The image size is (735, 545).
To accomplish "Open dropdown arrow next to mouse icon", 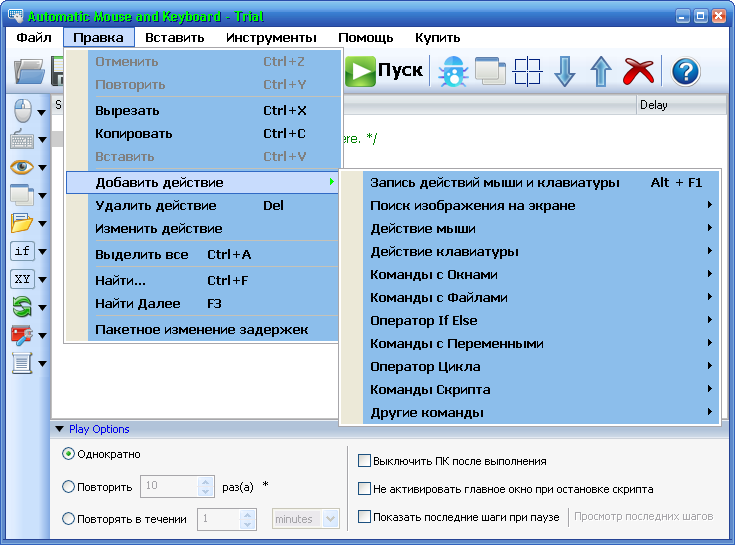I will coord(42,112).
